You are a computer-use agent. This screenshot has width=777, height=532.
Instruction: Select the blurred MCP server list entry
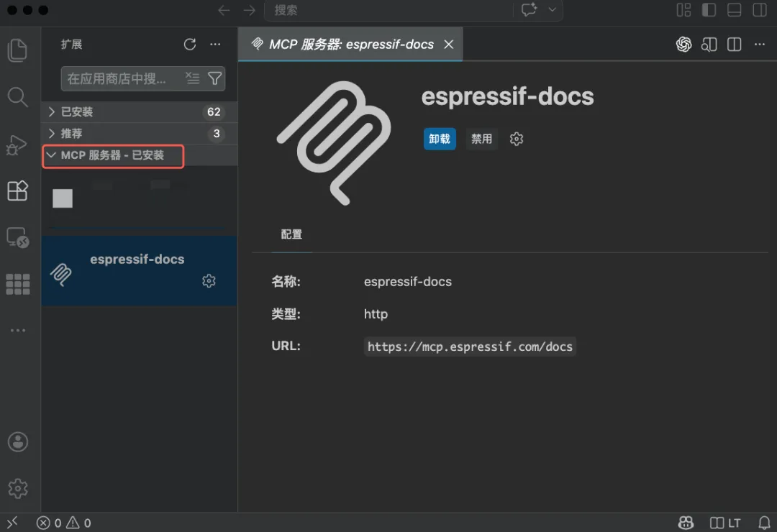coord(140,199)
